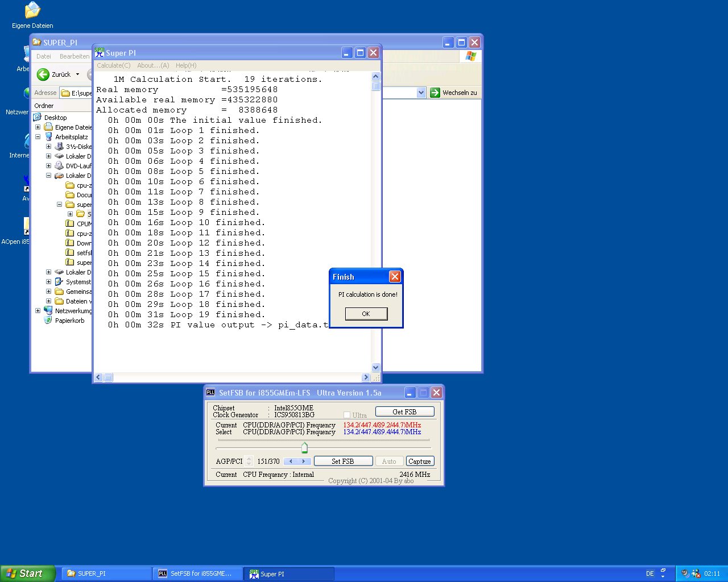728x582 pixels.
Task: Click the Get FSB button
Action: [404, 411]
